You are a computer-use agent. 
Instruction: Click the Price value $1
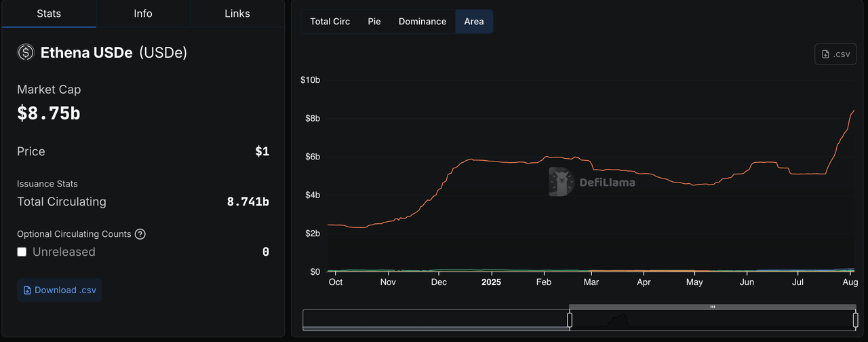(262, 151)
